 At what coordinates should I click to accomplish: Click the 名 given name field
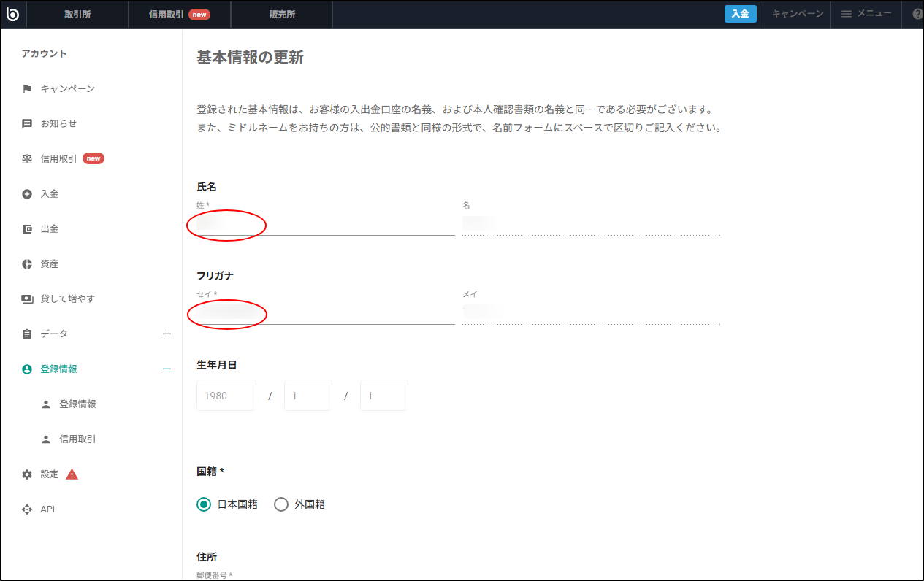(x=592, y=223)
